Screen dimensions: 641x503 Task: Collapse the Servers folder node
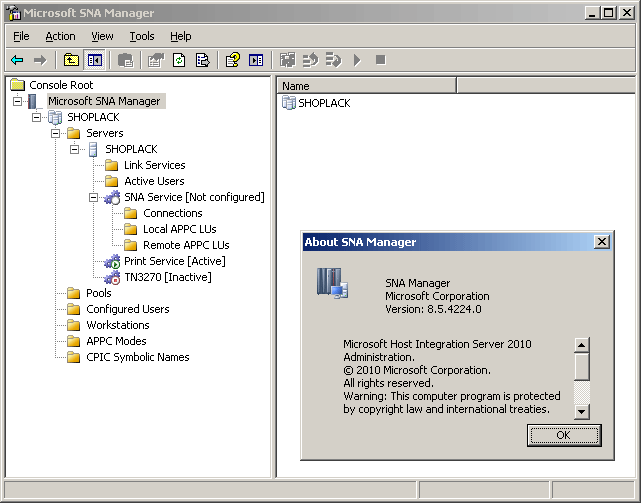55,133
